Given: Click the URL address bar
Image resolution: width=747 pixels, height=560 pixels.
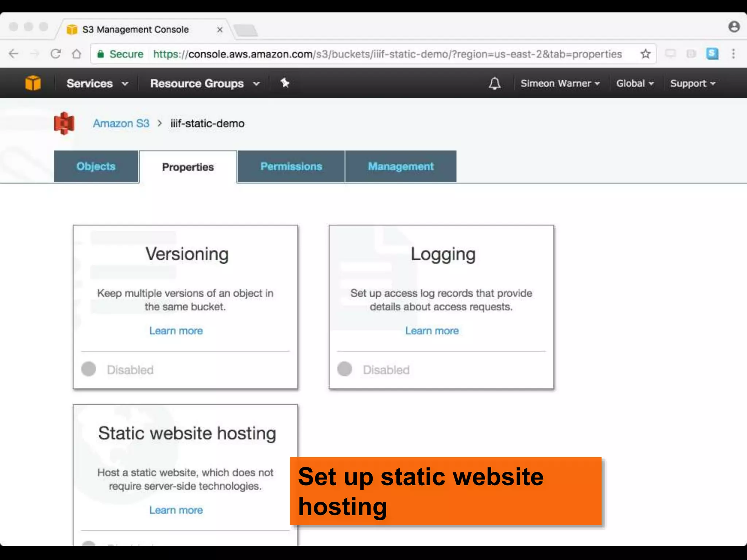Looking at the screenshot, I should click(373, 54).
